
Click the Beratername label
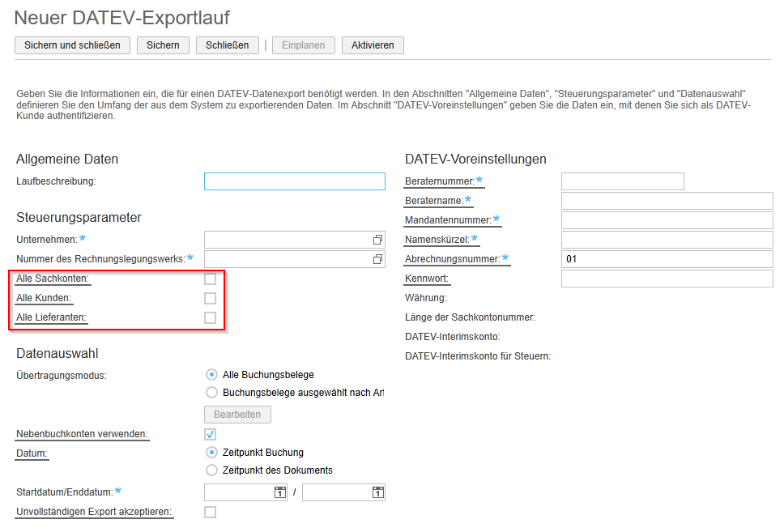pyautogui.click(x=434, y=201)
